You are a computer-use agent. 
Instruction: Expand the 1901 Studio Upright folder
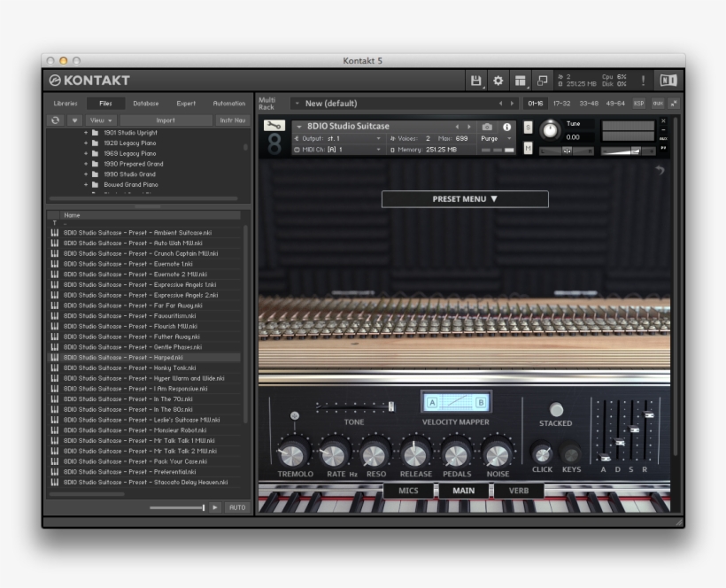[85, 133]
